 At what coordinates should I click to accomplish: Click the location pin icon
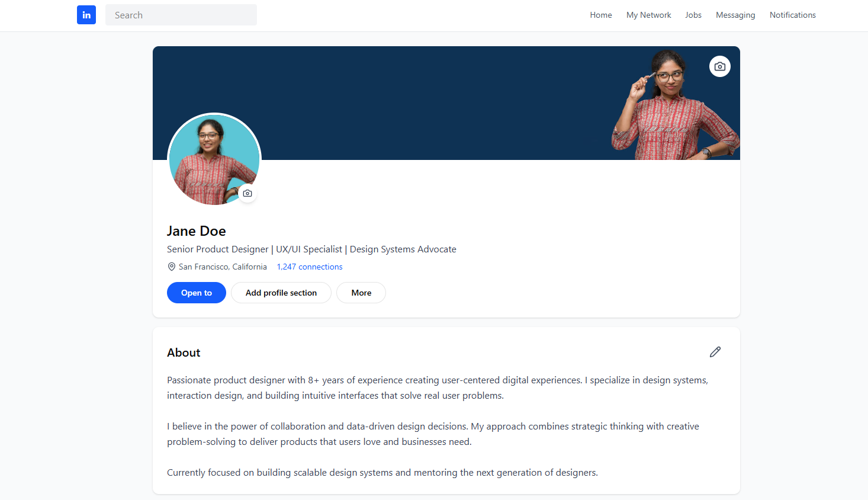(x=171, y=267)
